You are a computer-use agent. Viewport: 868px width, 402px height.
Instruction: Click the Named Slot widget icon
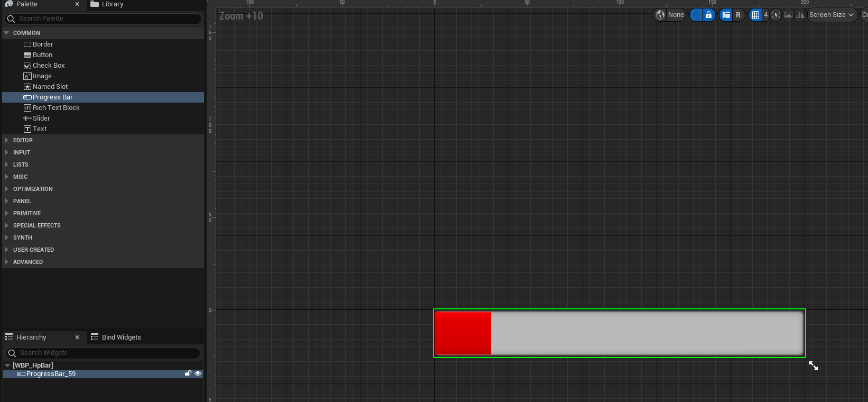27,87
